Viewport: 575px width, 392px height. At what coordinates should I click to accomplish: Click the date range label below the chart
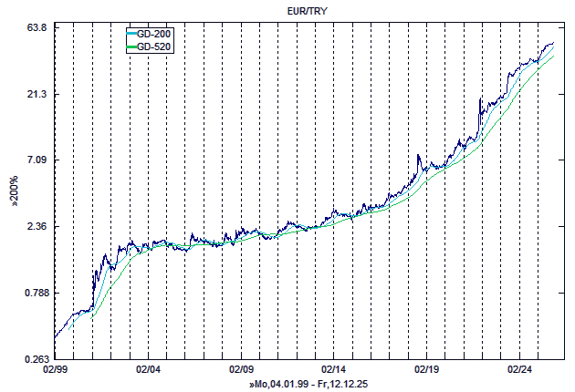312,386
